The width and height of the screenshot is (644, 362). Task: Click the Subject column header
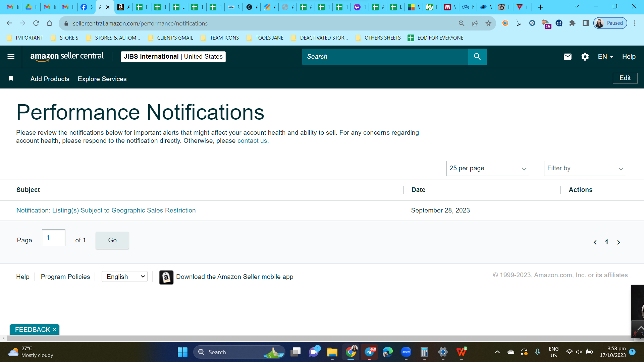tap(28, 190)
